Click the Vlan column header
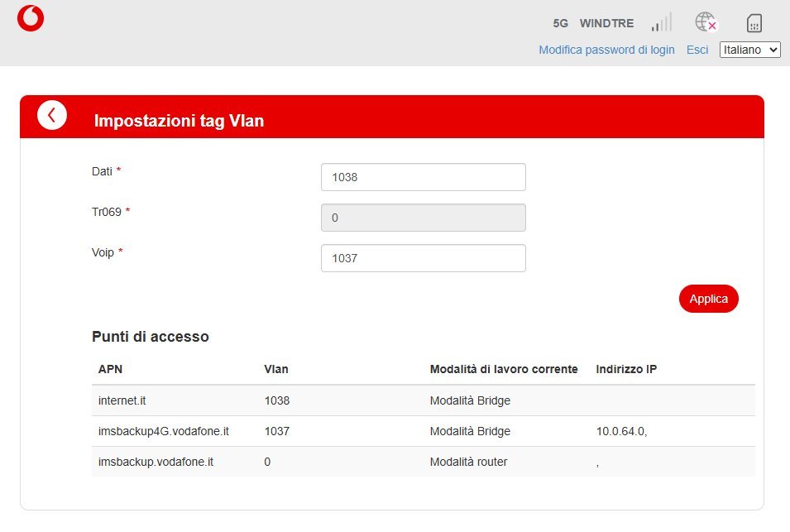This screenshot has height=532, width=790. (276, 369)
